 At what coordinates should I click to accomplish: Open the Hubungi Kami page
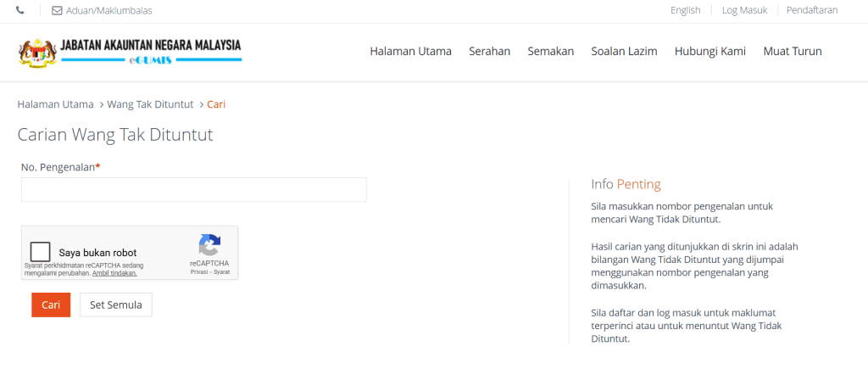[x=709, y=51]
